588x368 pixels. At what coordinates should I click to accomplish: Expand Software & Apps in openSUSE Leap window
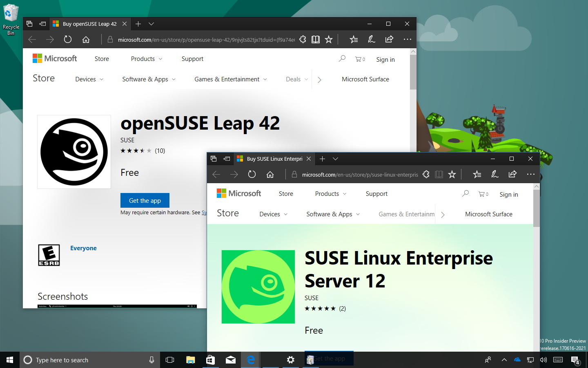tap(149, 79)
